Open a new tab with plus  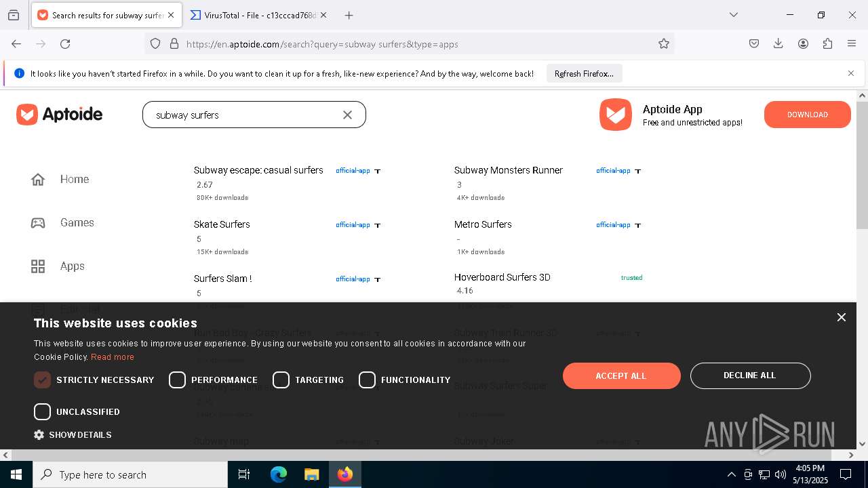click(x=349, y=15)
